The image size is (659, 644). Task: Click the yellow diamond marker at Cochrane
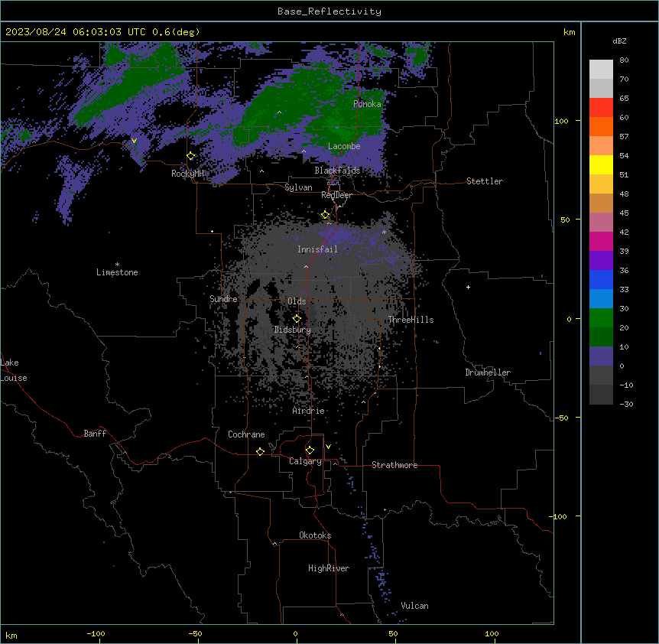coord(260,451)
